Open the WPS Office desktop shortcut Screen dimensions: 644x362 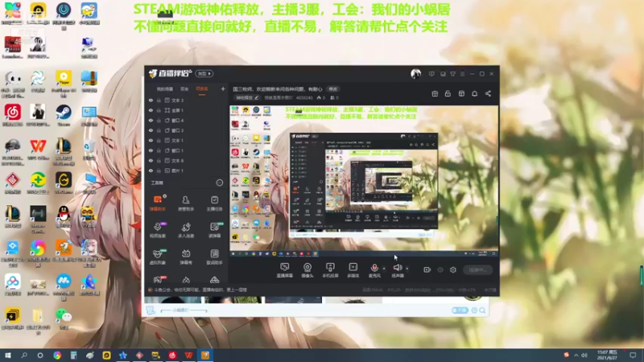pyautogui.click(x=38, y=149)
